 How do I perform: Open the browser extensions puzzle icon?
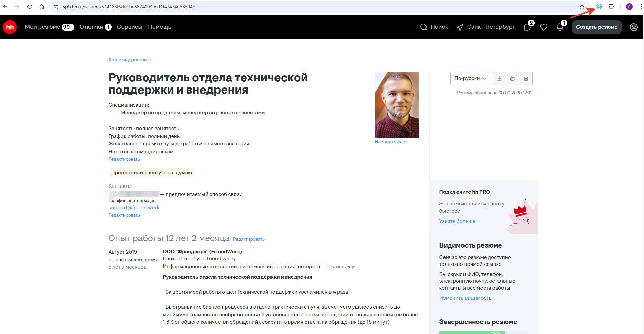pyautogui.click(x=611, y=7)
